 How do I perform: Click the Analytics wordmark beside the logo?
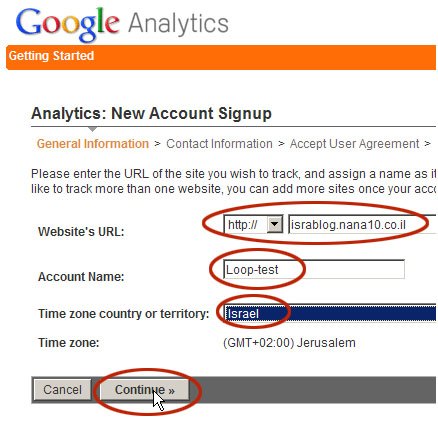178,25
